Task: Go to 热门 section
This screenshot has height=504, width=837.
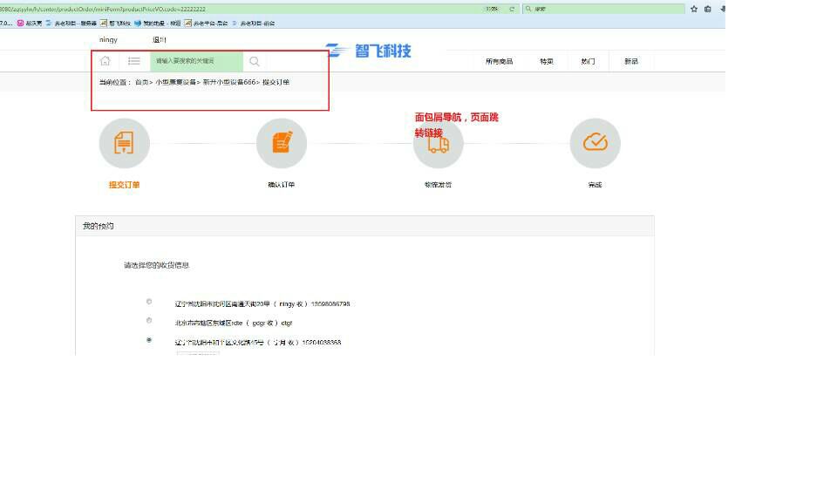Action: tap(588, 61)
